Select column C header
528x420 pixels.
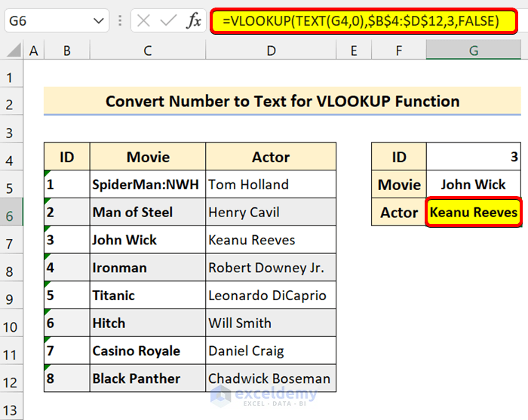[x=148, y=51]
